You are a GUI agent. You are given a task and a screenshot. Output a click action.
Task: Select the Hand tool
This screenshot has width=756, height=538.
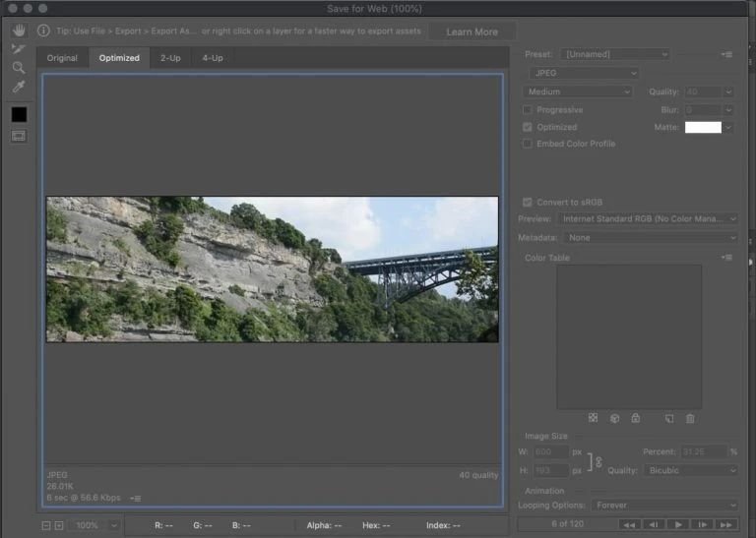(x=19, y=30)
